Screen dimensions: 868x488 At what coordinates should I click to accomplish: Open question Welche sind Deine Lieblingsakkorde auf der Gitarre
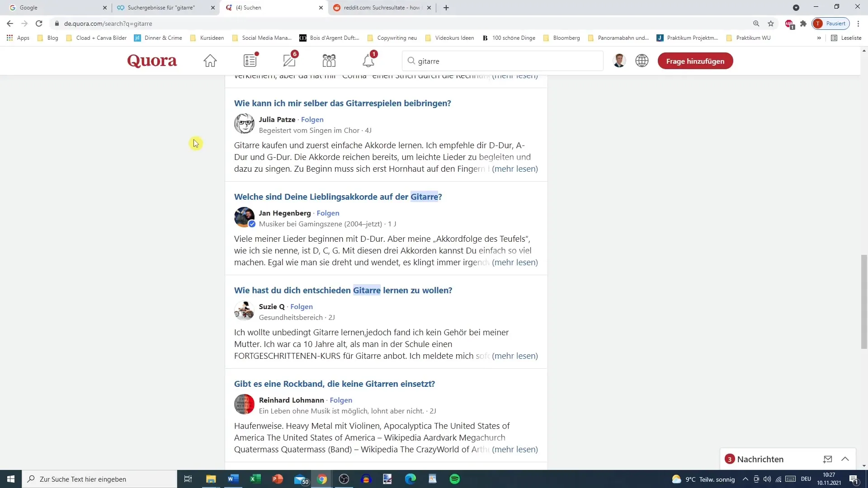(x=338, y=197)
